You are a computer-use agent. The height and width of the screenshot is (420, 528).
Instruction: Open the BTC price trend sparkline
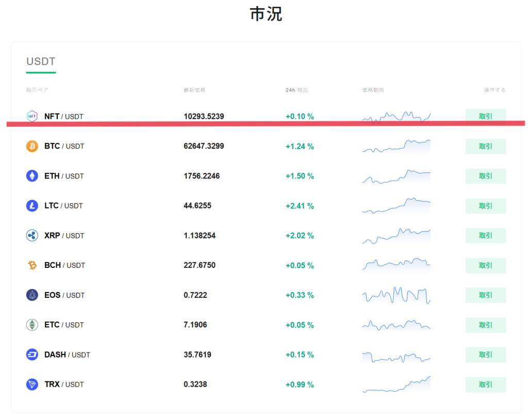point(397,146)
